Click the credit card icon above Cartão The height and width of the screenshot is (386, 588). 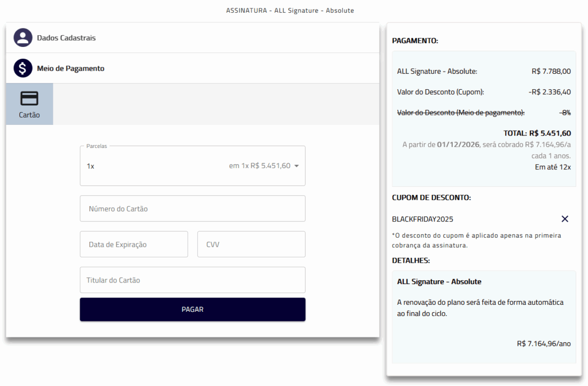(x=29, y=99)
